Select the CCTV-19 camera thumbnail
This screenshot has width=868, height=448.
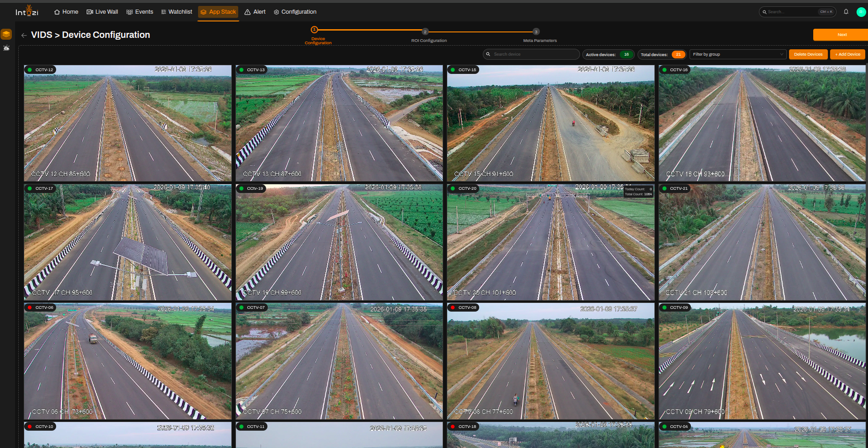(x=339, y=242)
